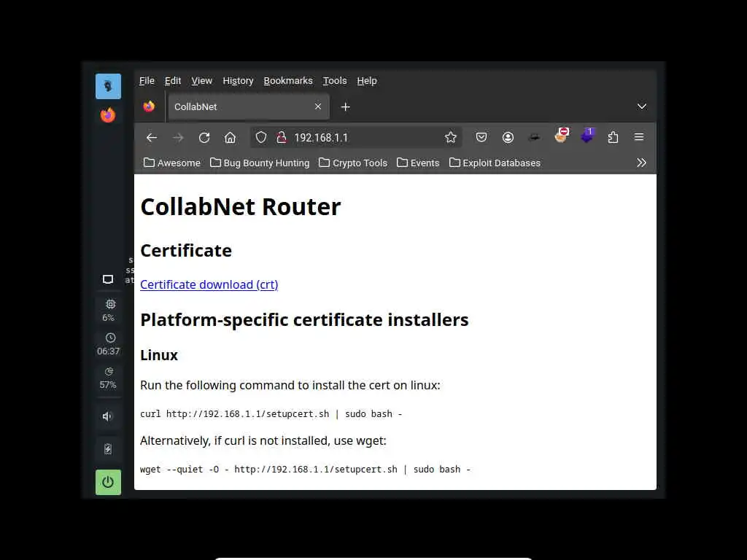This screenshot has height=560, width=747.
Task: Open the Bug Bounty Hunting bookmarks folder
Action: 260,163
